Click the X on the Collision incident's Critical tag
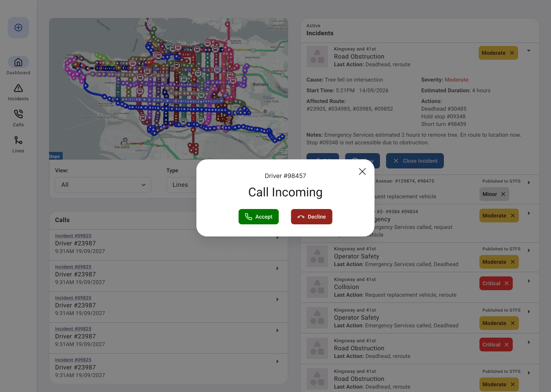Viewport: 551px width, 392px height. pyautogui.click(x=507, y=283)
